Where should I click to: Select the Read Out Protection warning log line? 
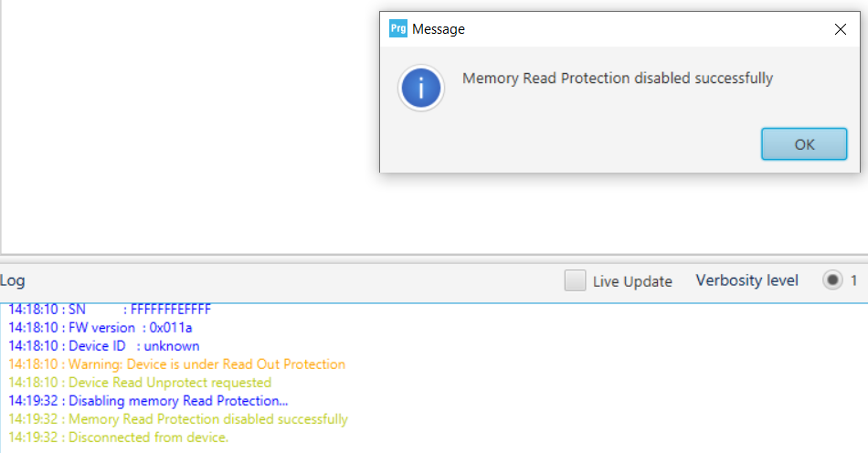(176, 363)
